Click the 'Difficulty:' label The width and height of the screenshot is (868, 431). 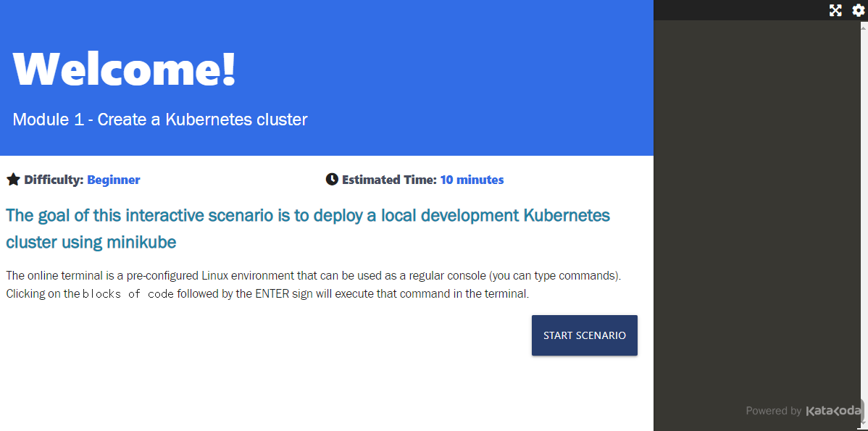54,180
